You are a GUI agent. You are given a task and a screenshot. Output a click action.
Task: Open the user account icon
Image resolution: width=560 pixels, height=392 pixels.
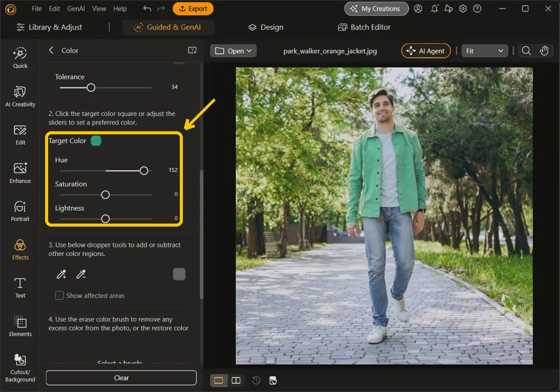click(x=418, y=8)
